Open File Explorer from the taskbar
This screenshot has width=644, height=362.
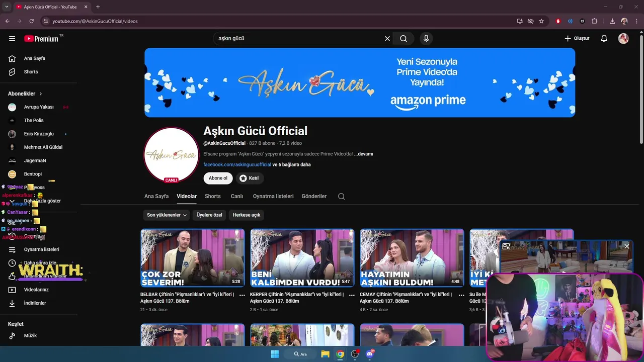(x=325, y=354)
